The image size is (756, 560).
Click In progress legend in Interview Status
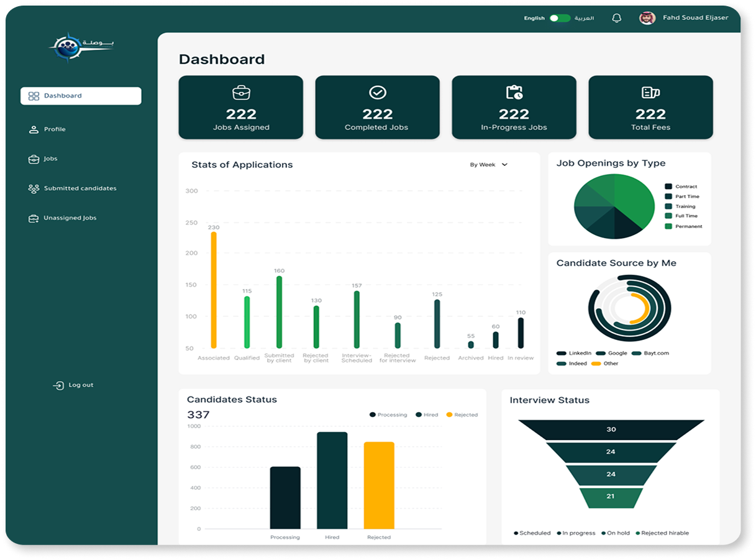[x=576, y=533]
